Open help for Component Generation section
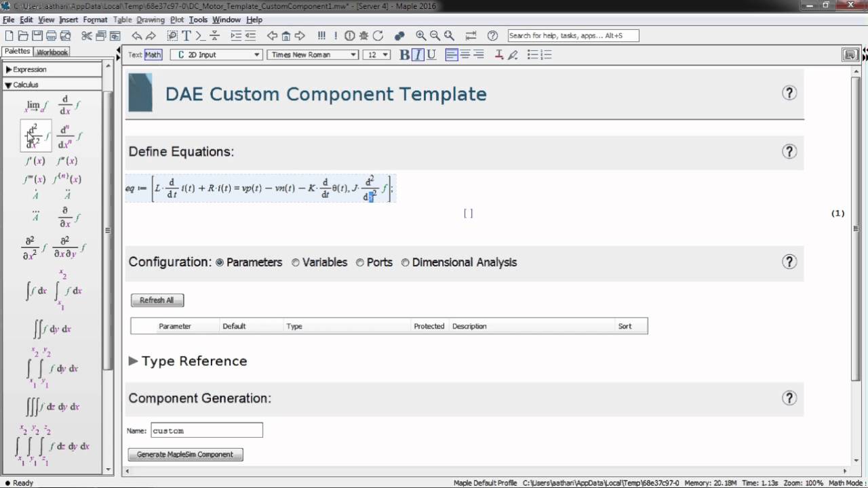The image size is (868, 488). (x=789, y=398)
